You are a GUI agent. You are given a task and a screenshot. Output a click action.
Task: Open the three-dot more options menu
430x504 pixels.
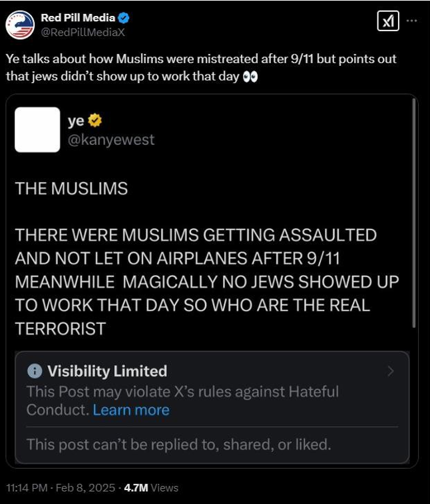click(412, 21)
